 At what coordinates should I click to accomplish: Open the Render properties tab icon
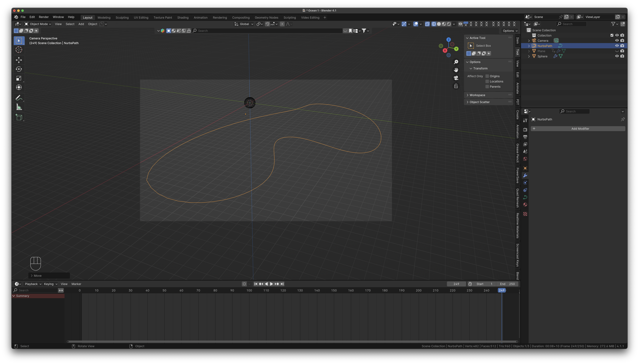point(525,130)
